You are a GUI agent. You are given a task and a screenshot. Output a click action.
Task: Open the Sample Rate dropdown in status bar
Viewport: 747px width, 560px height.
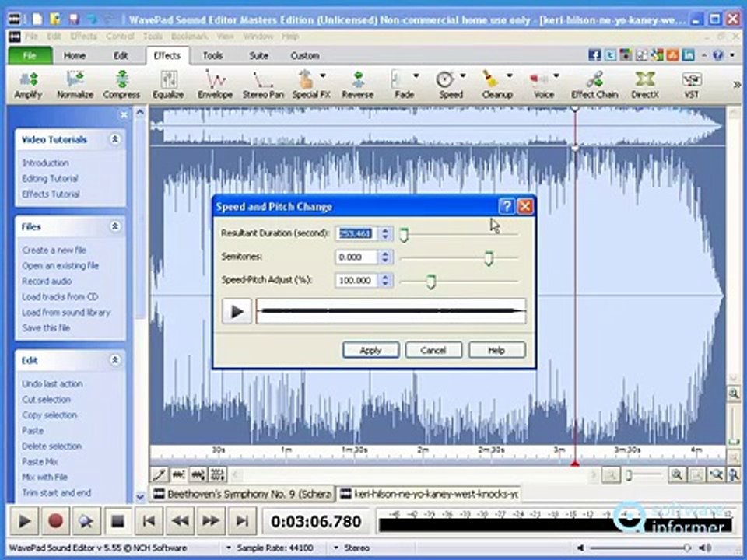tap(228, 548)
